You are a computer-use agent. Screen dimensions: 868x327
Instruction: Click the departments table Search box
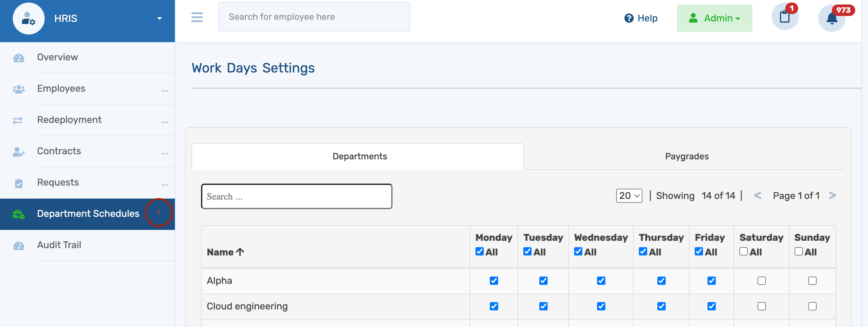point(296,196)
